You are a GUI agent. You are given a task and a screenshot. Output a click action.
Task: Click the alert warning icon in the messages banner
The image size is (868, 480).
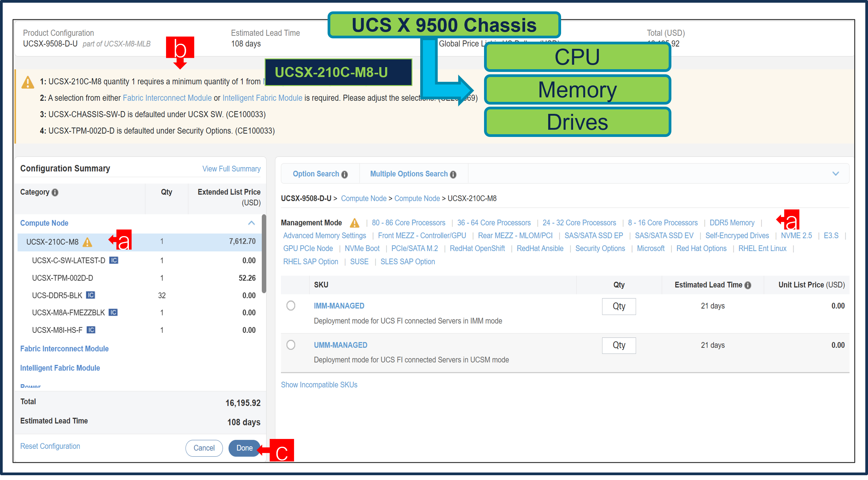[28, 82]
